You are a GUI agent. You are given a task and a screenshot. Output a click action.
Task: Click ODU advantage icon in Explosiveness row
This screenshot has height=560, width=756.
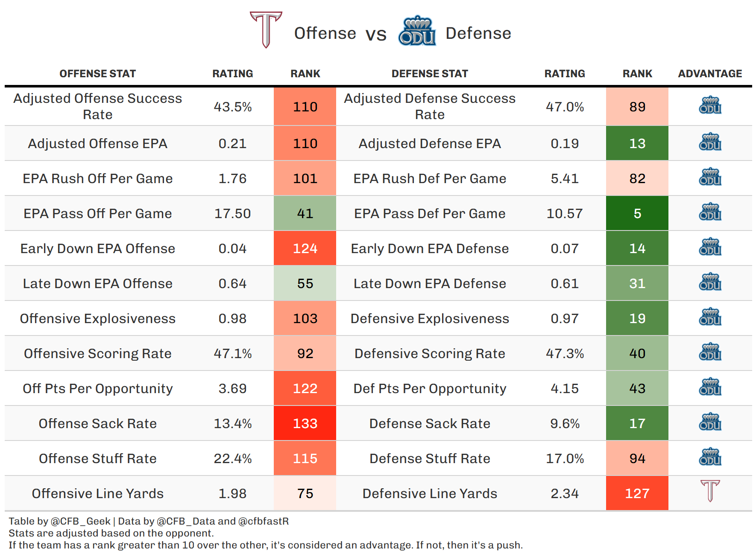[710, 317]
